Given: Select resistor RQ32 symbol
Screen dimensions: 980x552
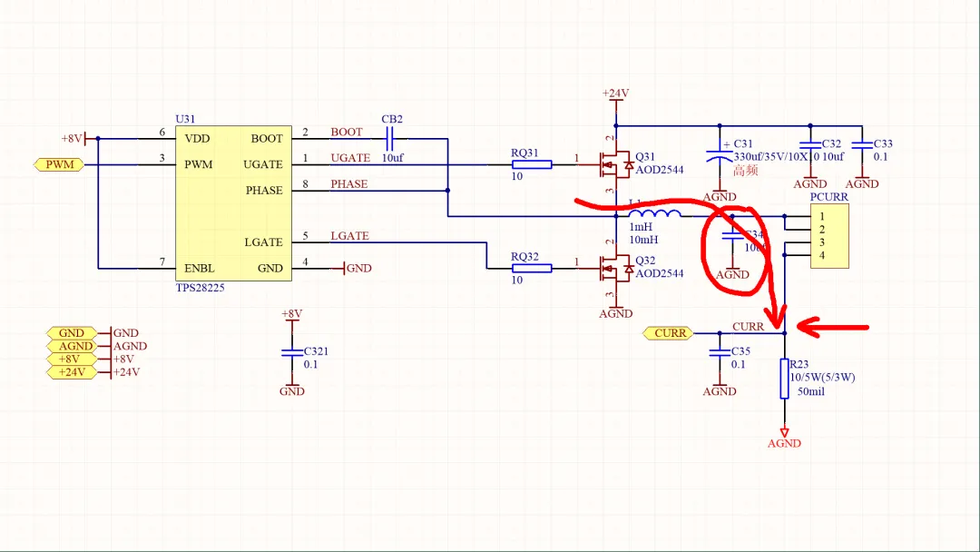Looking at the screenshot, I should 532,269.
